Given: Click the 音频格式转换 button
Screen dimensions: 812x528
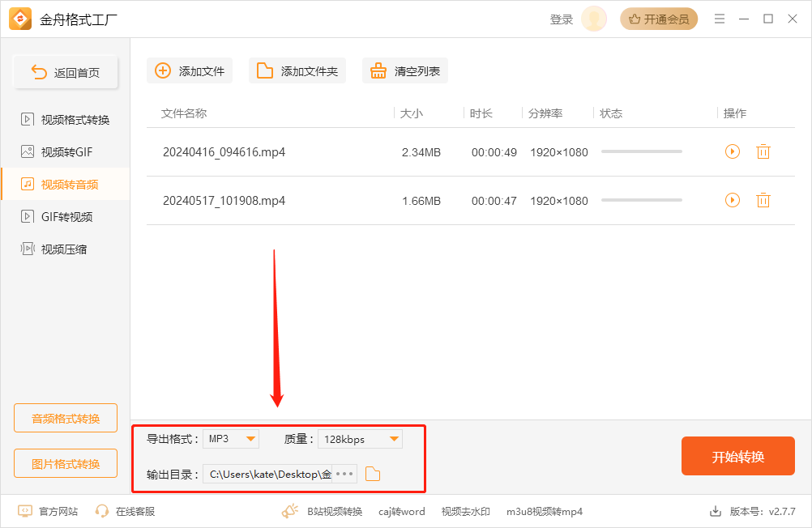Looking at the screenshot, I should pyautogui.click(x=66, y=418).
